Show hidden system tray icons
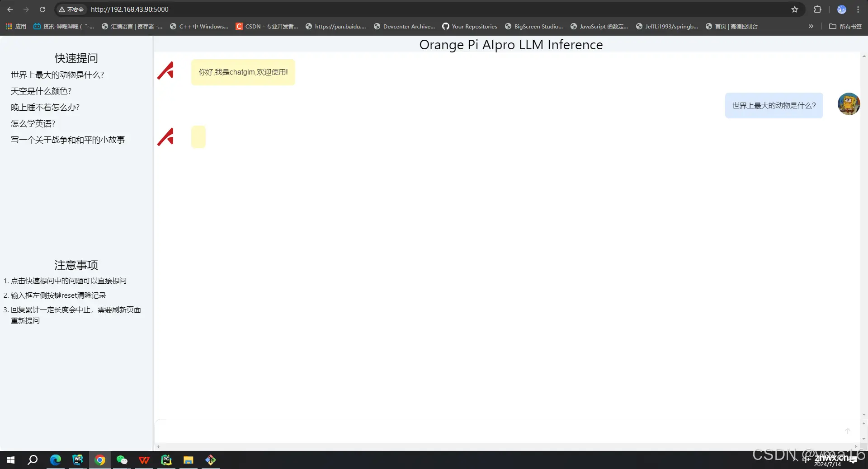 [x=795, y=460]
